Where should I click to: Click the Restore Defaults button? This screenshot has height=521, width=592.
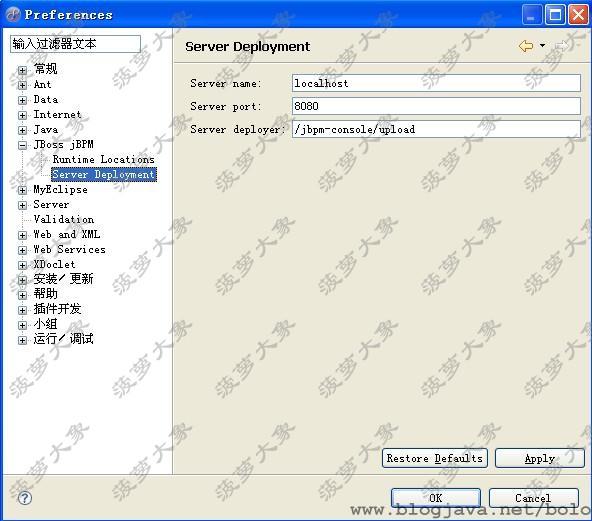tap(435, 458)
